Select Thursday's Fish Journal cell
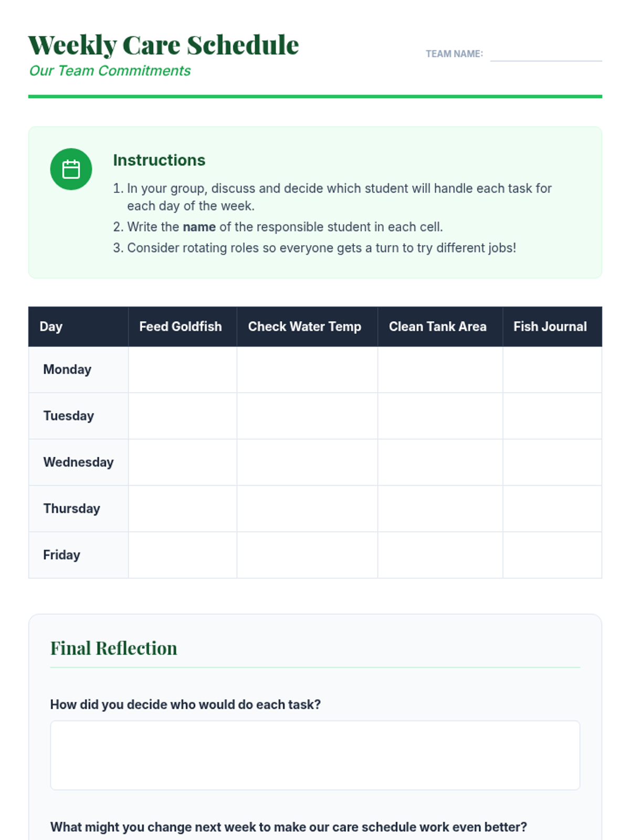Image resolution: width=630 pixels, height=840 pixels. coord(552,509)
